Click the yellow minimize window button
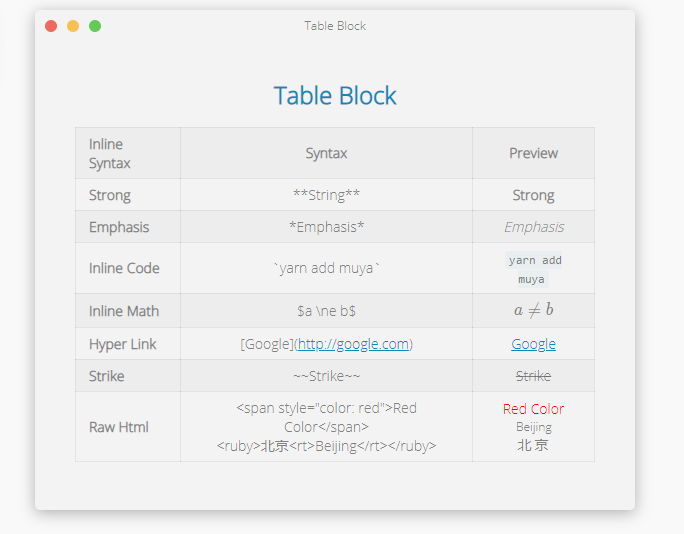The height and width of the screenshot is (534, 684). (73, 26)
